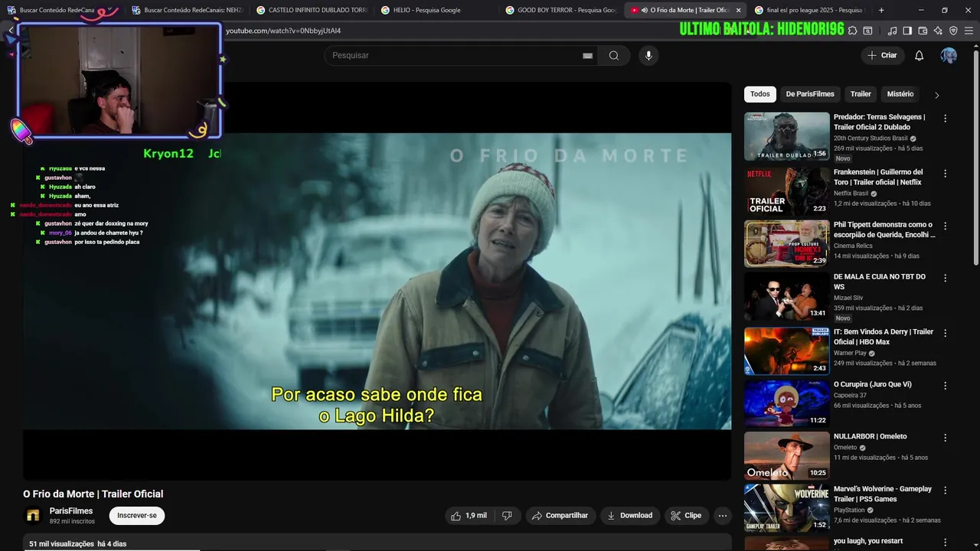Viewport: 980px width, 551px height.
Task: Click the Compartilhar share button
Action: pos(560,516)
